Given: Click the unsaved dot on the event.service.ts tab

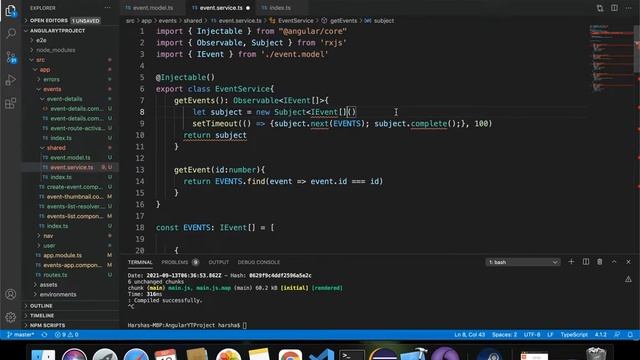Looking at the screenshot, I should (x=248, y=8).
